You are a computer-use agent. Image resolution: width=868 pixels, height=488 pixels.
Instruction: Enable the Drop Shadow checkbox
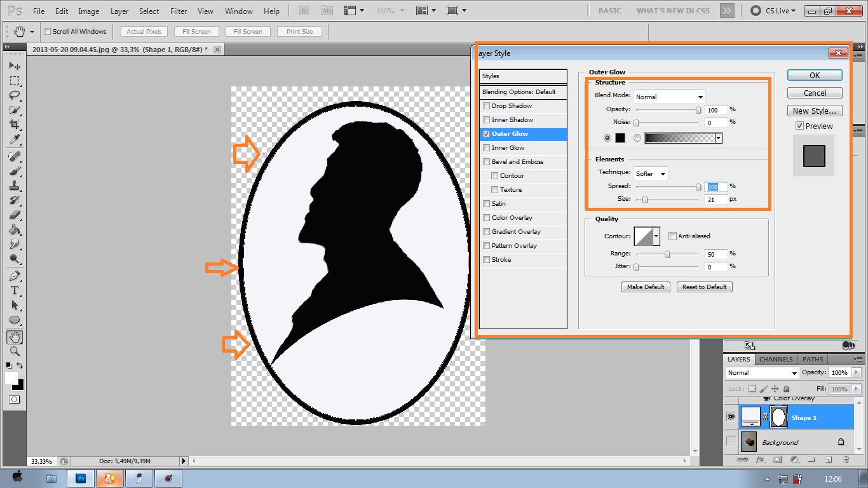[x=487, y=106]
